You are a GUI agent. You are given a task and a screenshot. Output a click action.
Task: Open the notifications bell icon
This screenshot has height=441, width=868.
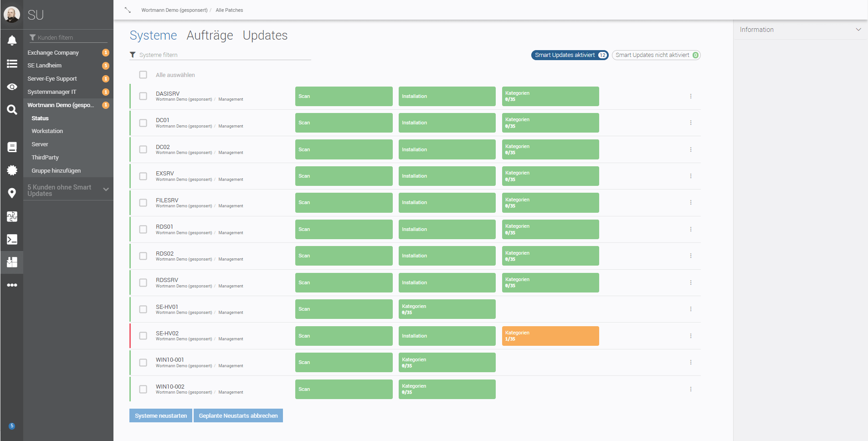[x=12, y=41]
